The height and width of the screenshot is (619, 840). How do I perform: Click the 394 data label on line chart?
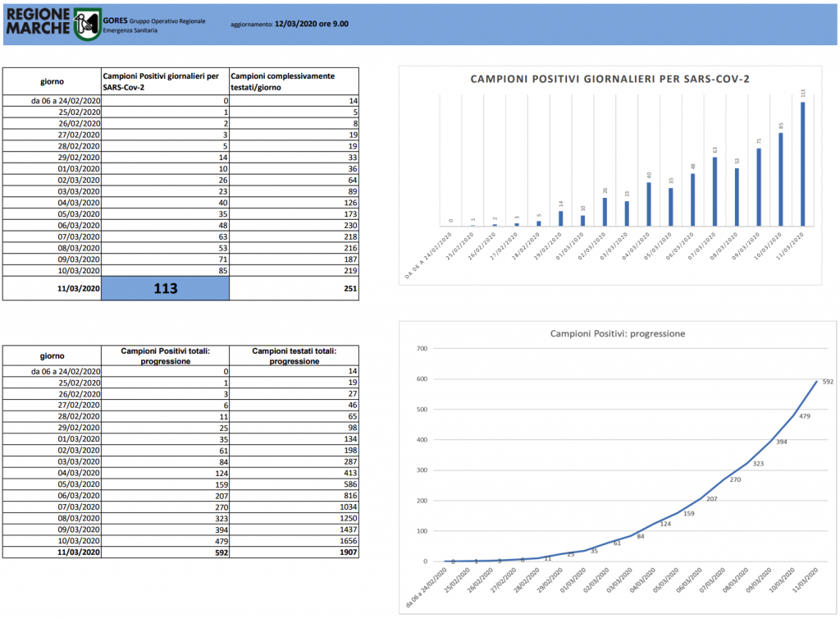tap(782, 442)
